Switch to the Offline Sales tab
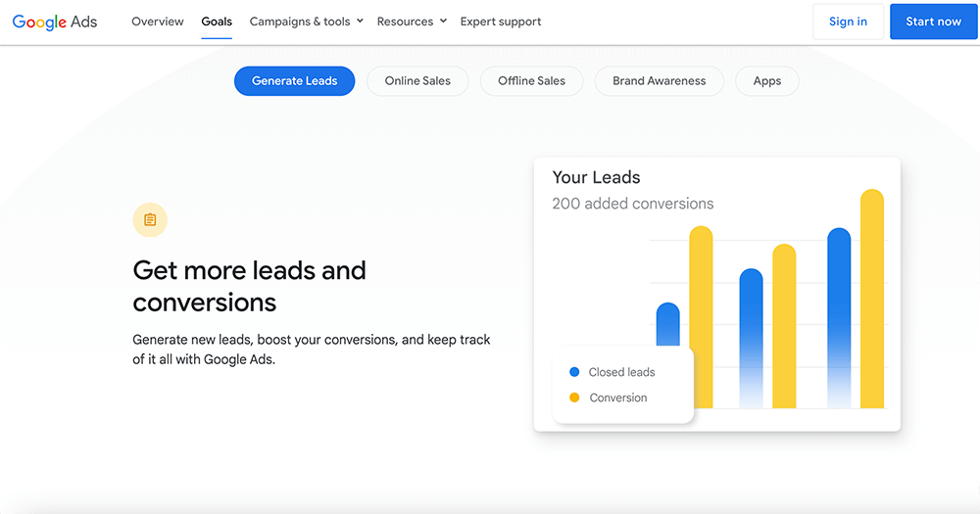Screen dimensions: 980x514 coord(531,81)
